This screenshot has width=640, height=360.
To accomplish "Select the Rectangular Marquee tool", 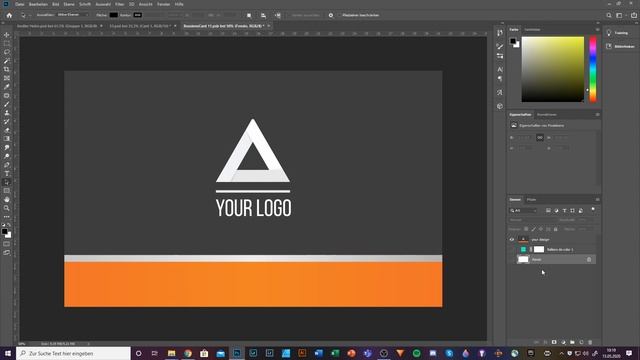I will [7, 43].
